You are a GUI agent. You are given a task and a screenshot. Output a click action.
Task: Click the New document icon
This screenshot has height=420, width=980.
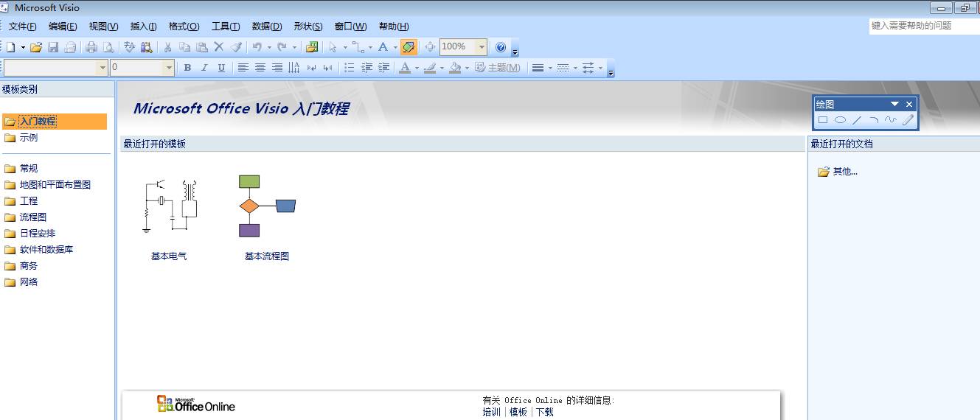click(x=10, y=47)
